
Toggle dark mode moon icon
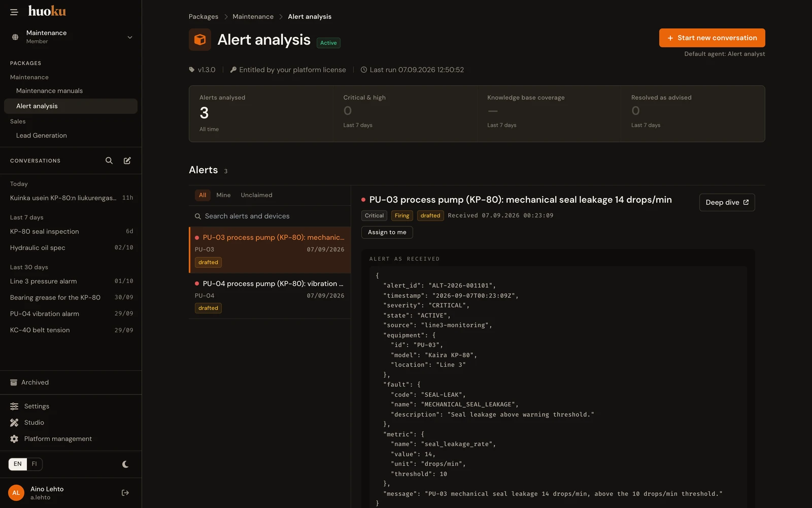(x=125, y=464)
